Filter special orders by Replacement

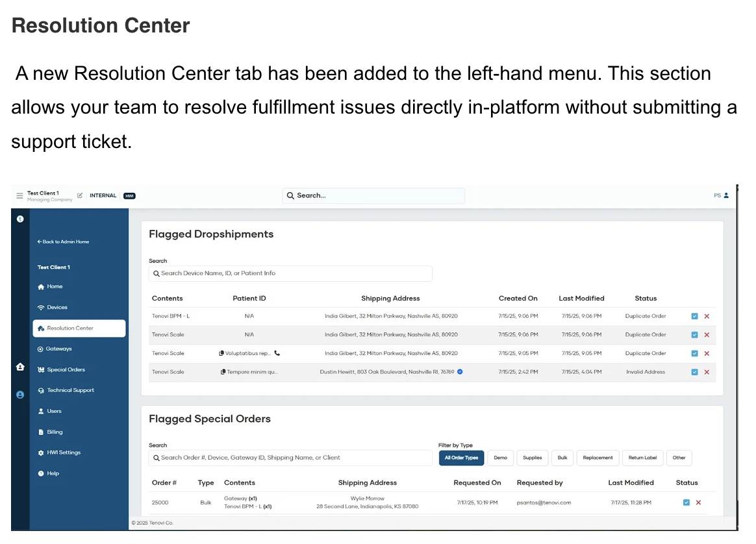598,458
